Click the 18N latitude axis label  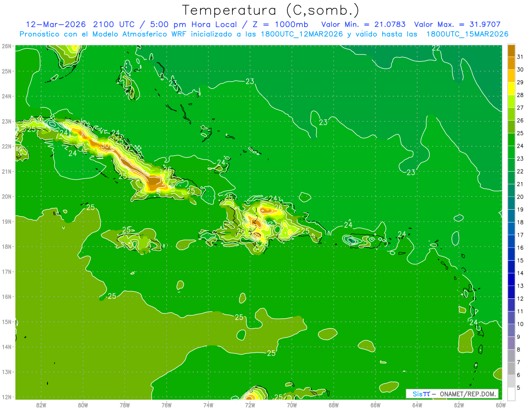(7, 247)
